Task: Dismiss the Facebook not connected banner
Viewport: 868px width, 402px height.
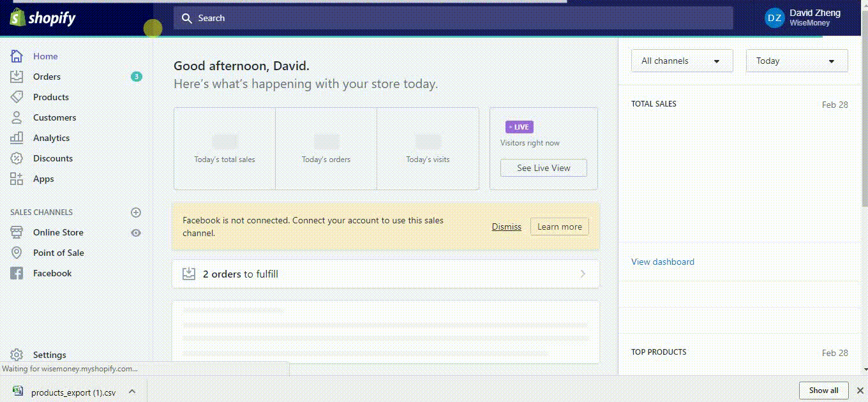Action: coord(507,227)
